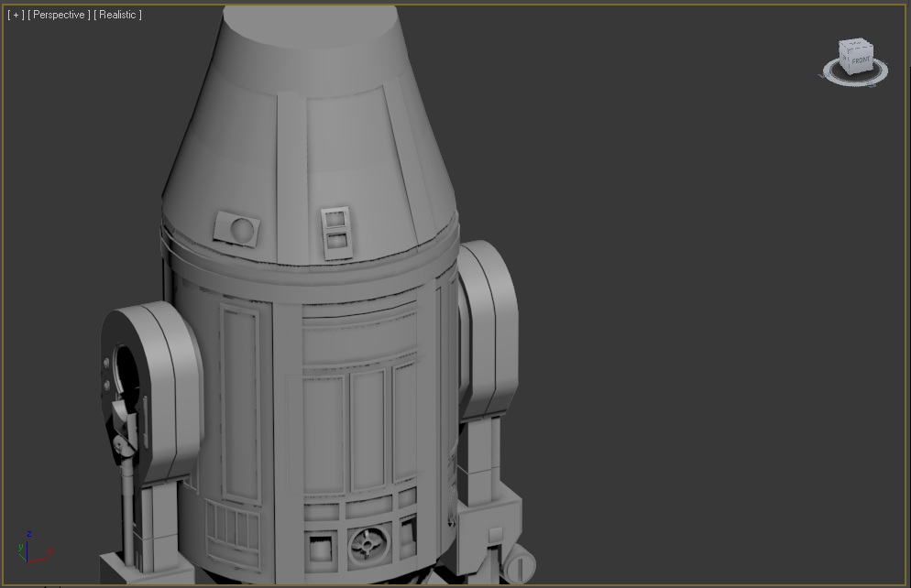Click the top face of the ViewCube

click(855, 44)
